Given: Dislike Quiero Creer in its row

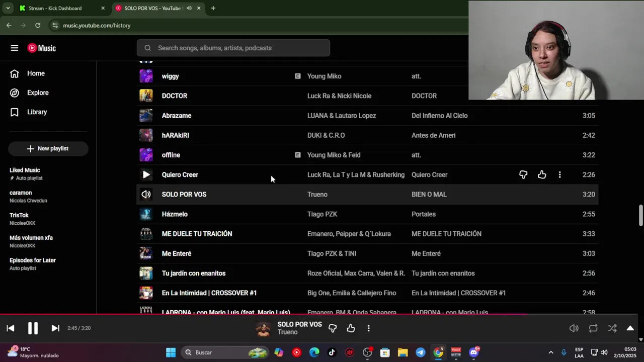Looking at the screenshot, I should point(523,174).
